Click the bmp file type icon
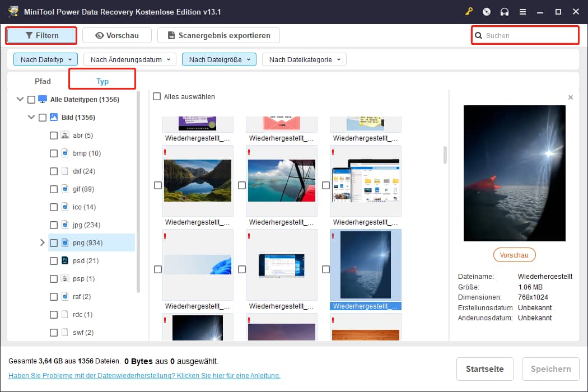The image size is (588, 392). [65, 153]
